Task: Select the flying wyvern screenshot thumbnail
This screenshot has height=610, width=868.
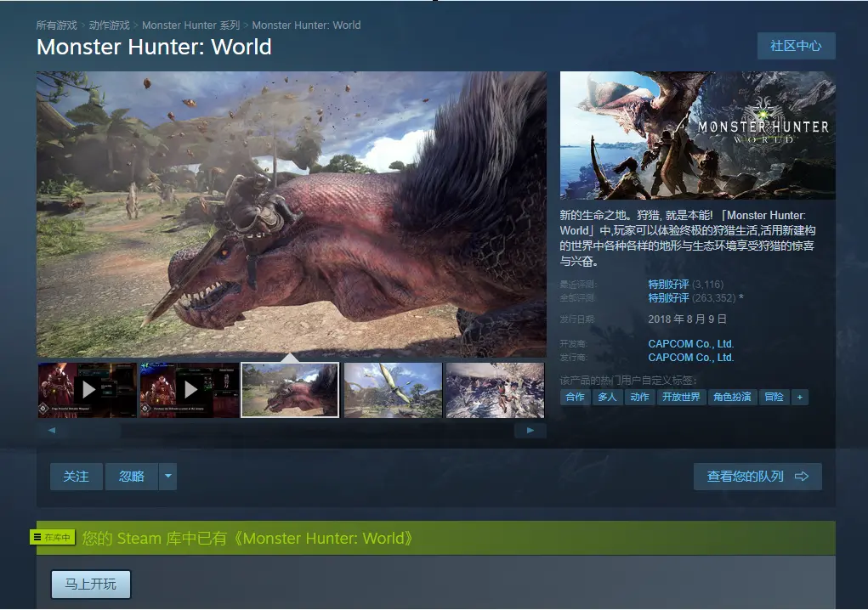Action: 393,390
